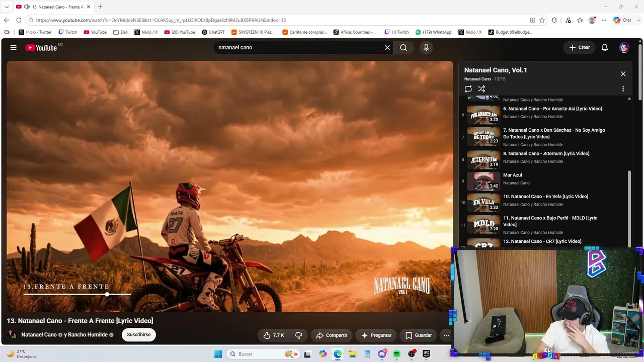Mute the tab via speaker icon
644x362 pixels.
(26, 7)
